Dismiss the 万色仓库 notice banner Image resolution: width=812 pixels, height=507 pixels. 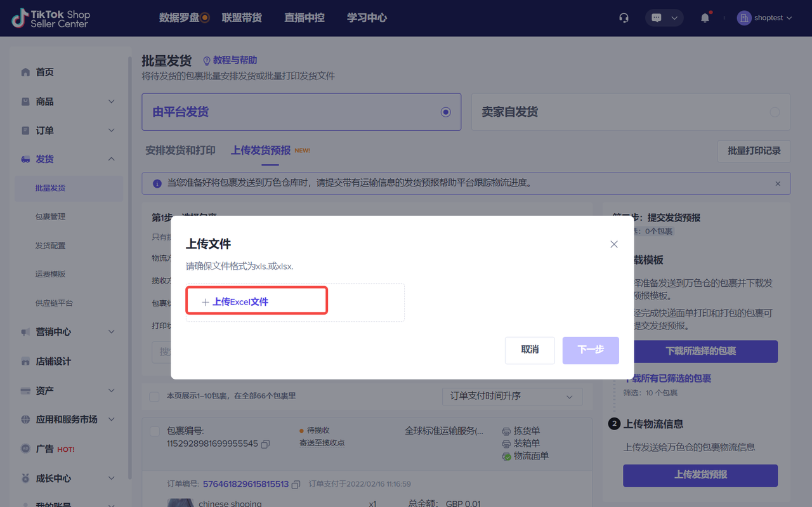point(778,183)
